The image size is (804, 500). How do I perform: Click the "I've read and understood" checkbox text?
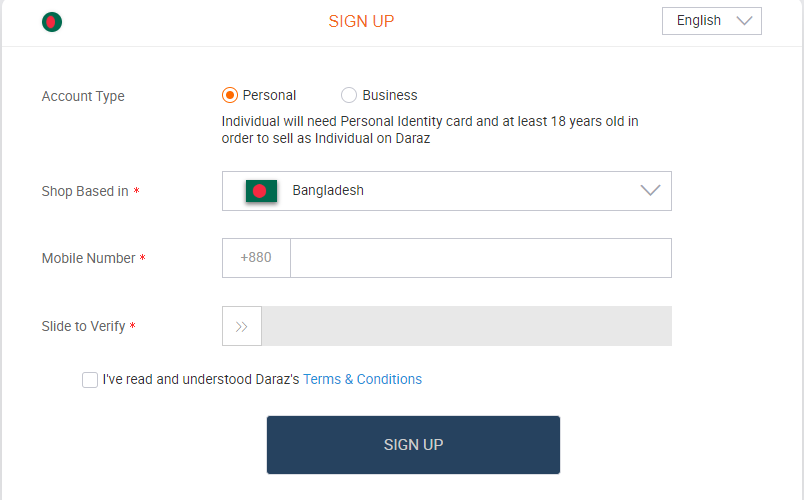200,380
